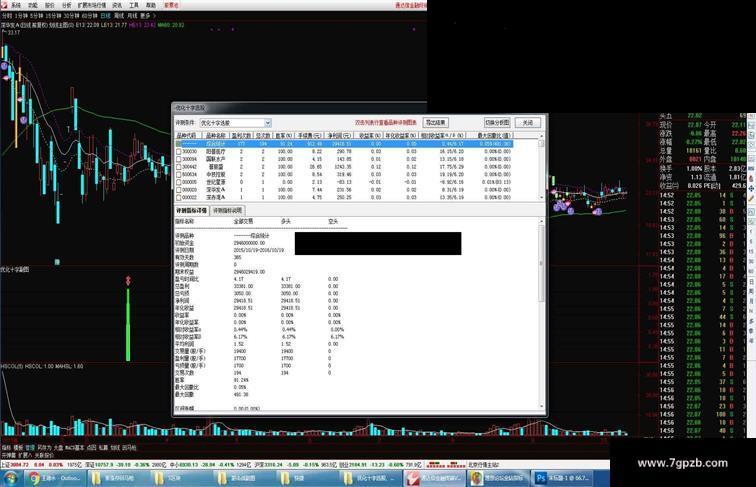
Task: Sort by 品种代码 column header
Action: pyautogui.click(x=187, y=136)
